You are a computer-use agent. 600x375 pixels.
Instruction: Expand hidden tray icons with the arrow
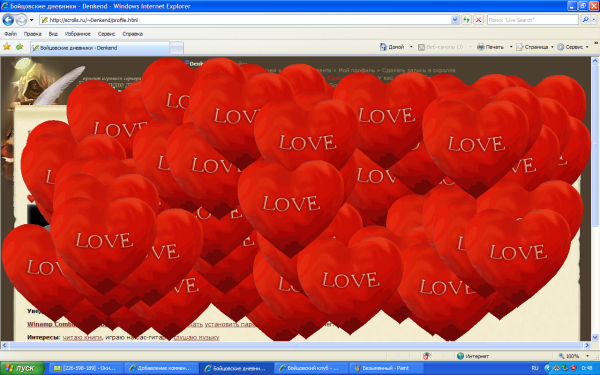(x=548, y=368)
